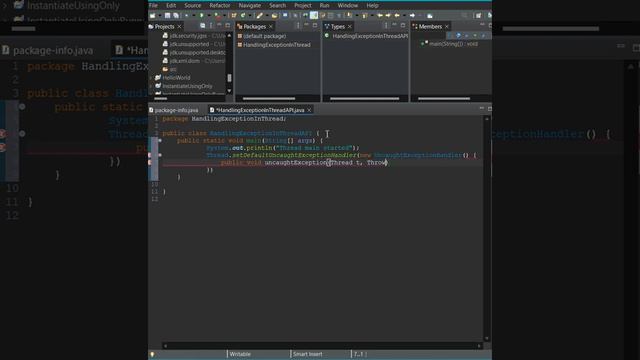The image size is (640, 360).
Task: Click the Packages view horizontal scrollbar
Action: tap(269, 98)
